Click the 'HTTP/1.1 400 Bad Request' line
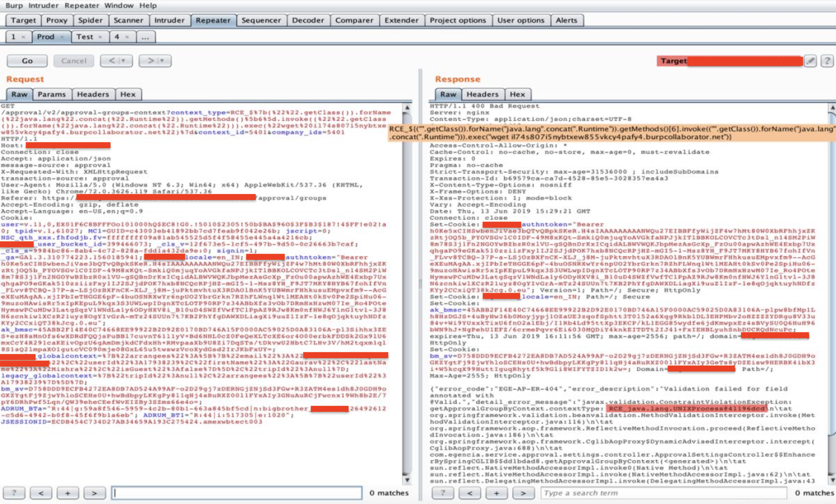Image resolution: width=836 pixels, height=504 pixels. point(484,106)
